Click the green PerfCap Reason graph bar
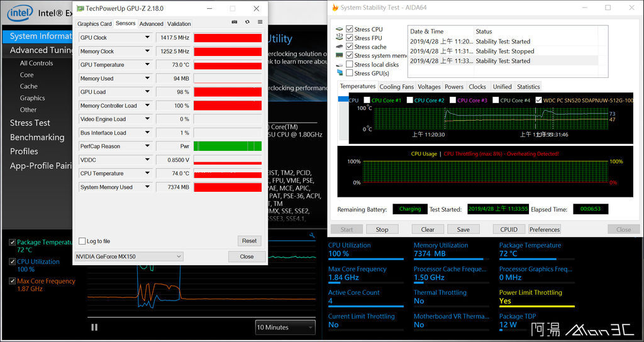Viewport: 644px width, 342px height. coord(228,146)
